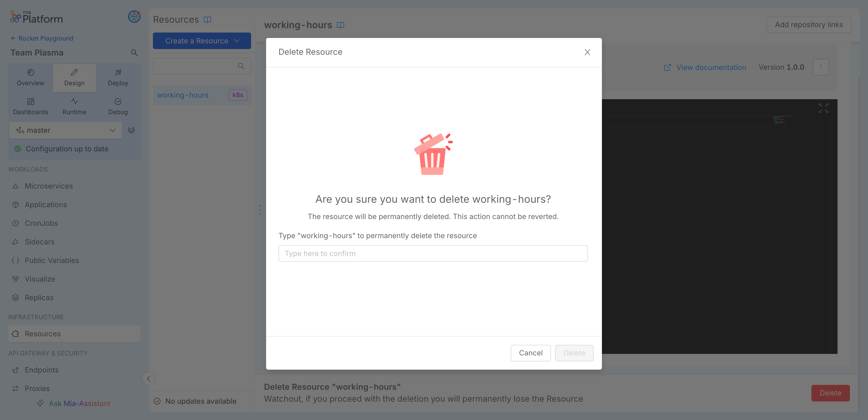Expand the code viewer to fullscreen
Image resolution: width=868 pixels, height=420 pixels.
coord(824,108)
